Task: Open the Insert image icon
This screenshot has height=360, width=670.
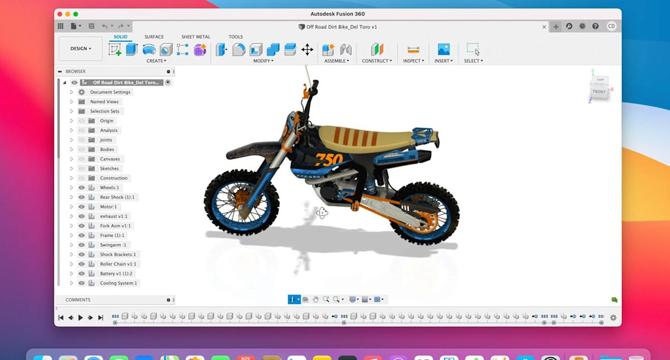Action: pos(444,50)
